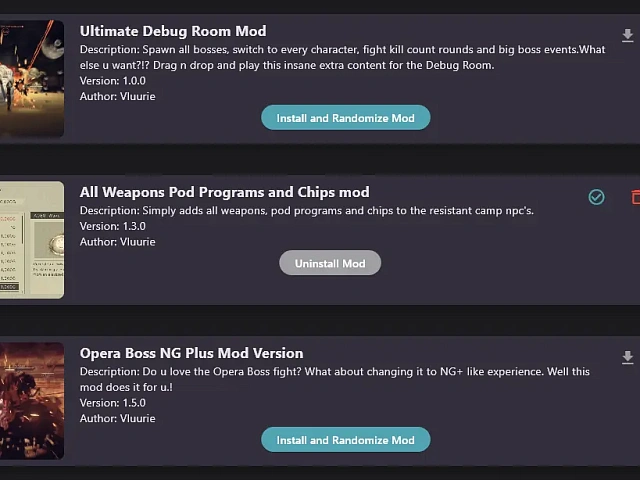Select the Opera Boss NG Plus Mod Version title
640x480 pixels.
pyautogui.click(x=191, y=353)
